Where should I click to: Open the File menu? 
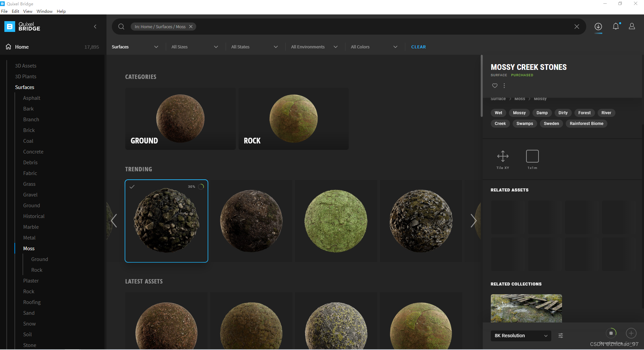(x=4, y=11)
